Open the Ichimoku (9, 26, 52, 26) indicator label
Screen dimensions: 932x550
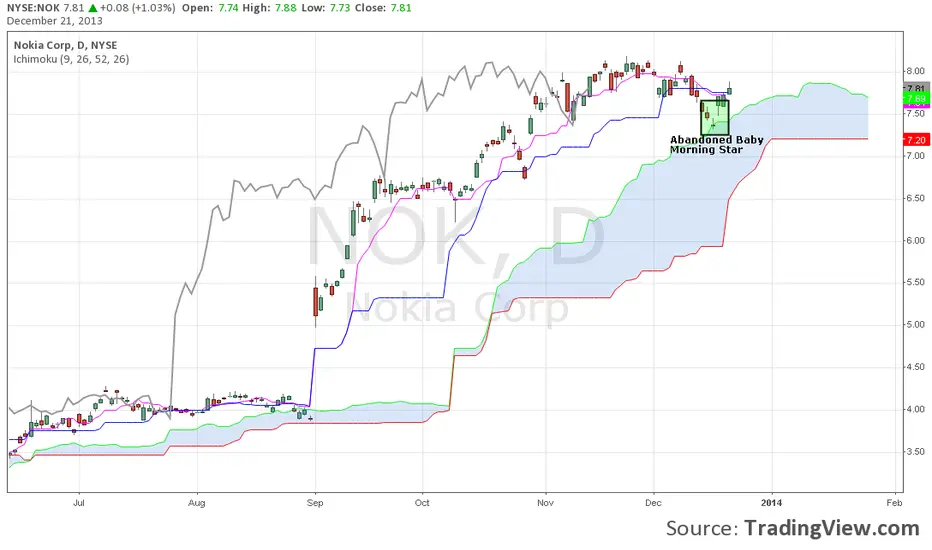click(x=71, y=59)
